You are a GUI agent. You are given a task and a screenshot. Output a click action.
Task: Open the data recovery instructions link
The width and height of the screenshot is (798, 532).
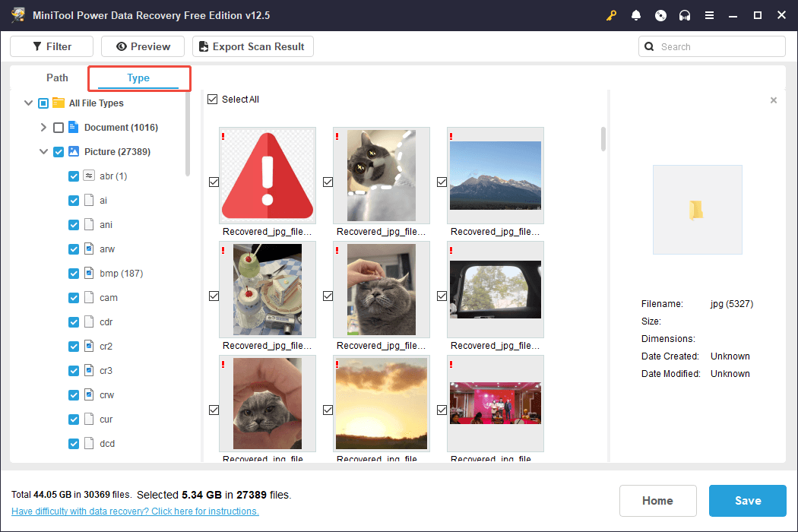135,511
